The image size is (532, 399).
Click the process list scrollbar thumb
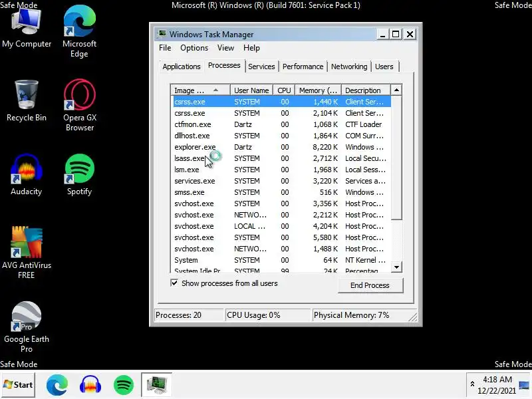click(396, 158)
